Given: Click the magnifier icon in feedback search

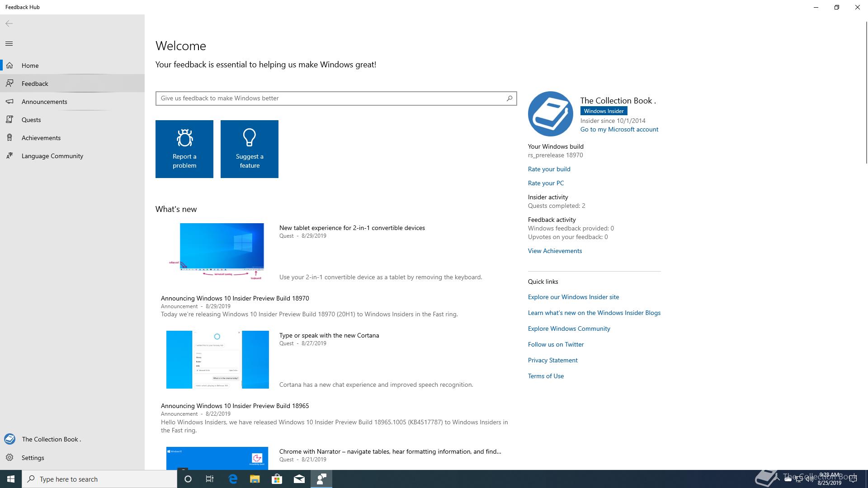Looking at the screenshot, I should [x=509, y=98].
